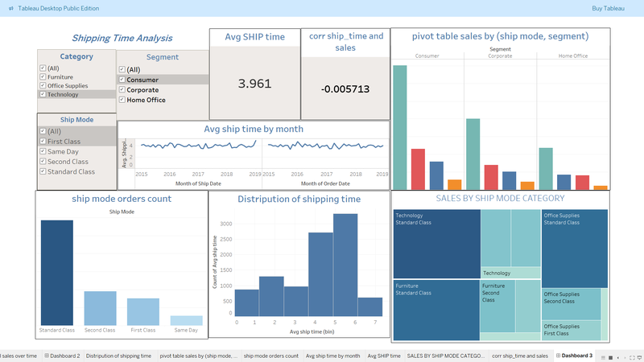Screen dimensions: 644x362
Task: Click the Same Day bar in orders chart
Action: [186, 320]
